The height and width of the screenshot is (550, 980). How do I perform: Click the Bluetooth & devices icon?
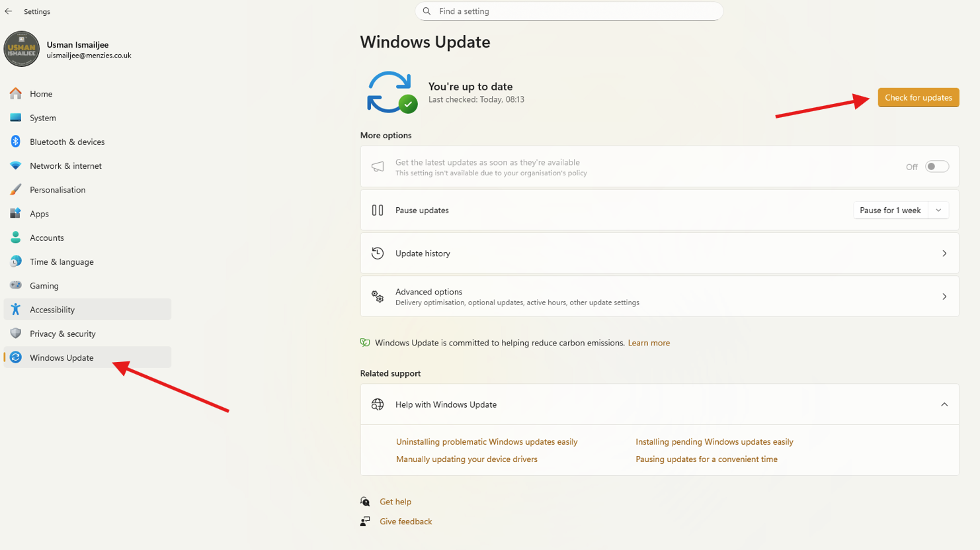16,142
